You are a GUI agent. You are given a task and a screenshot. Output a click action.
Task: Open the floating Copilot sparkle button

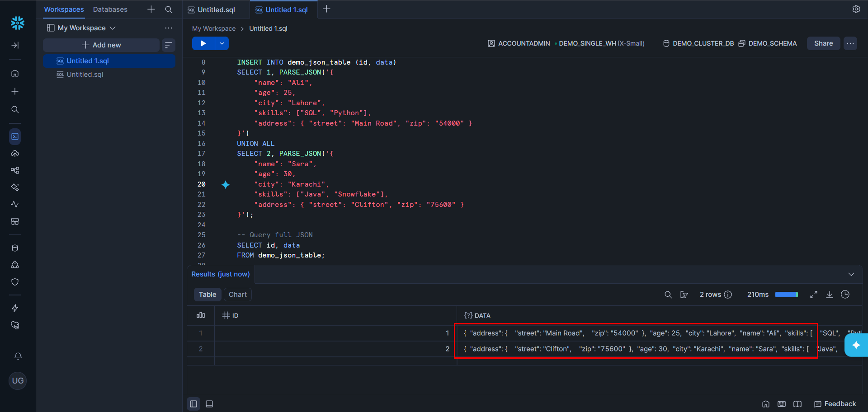pyautogui.click(x=856, y=345)
